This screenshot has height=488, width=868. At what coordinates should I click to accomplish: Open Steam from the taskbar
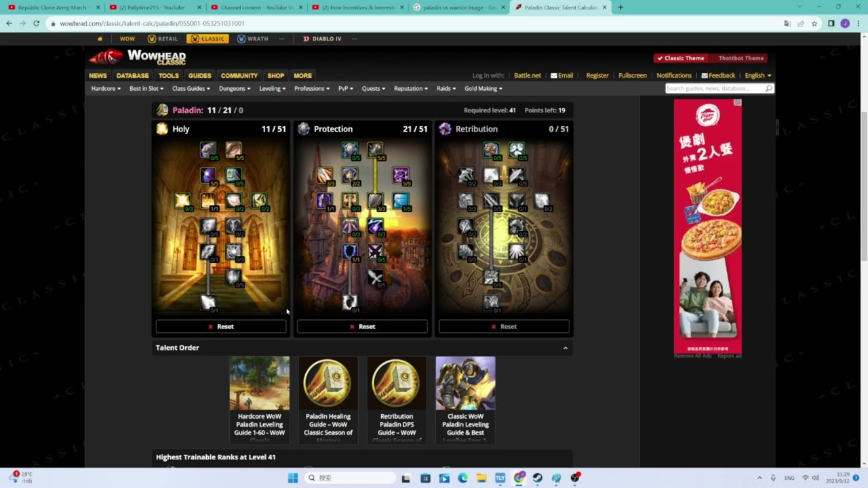point(537,478)
